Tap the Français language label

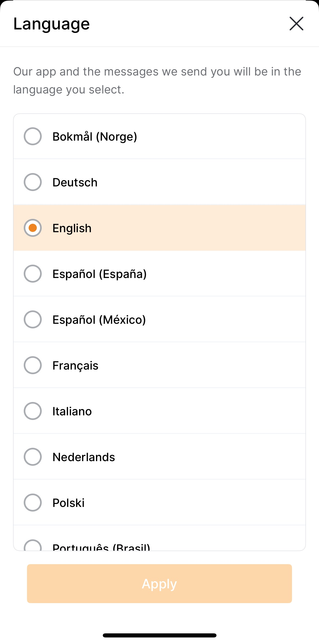click(75, 365)
